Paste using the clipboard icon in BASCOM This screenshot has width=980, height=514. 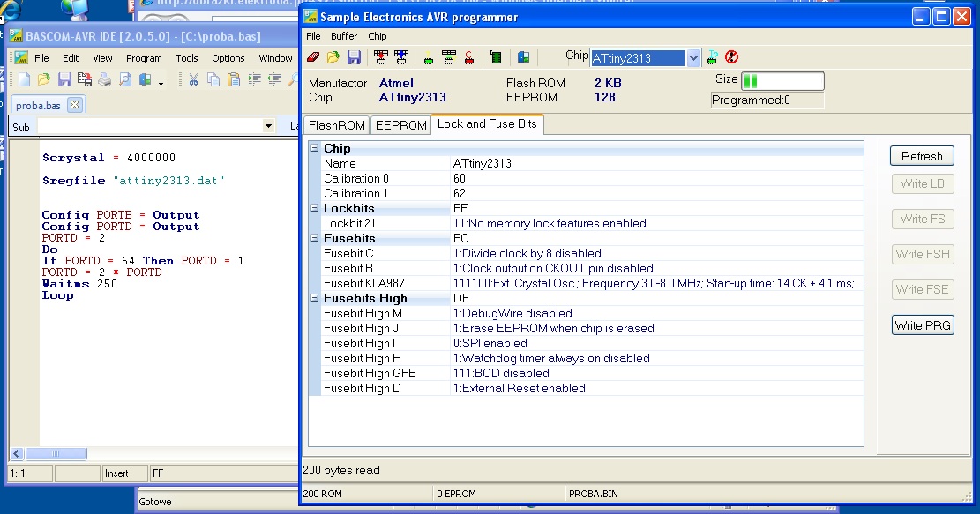234,79
